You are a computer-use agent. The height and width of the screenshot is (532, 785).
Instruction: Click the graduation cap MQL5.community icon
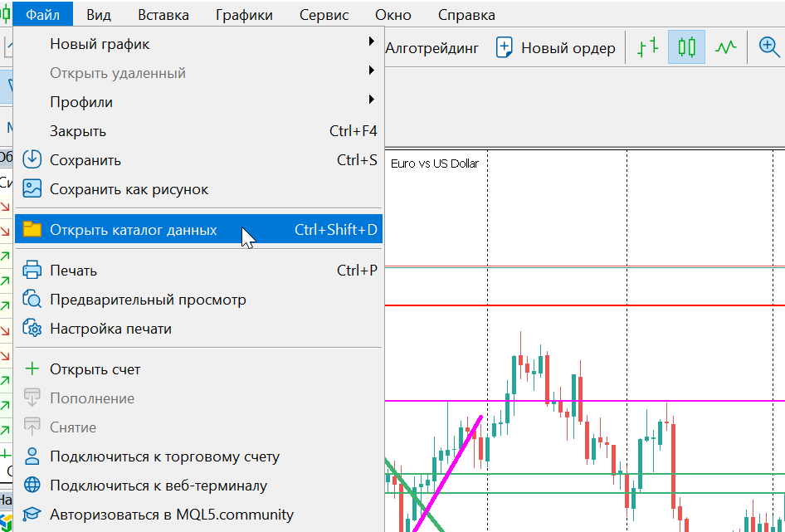(32, 514)
